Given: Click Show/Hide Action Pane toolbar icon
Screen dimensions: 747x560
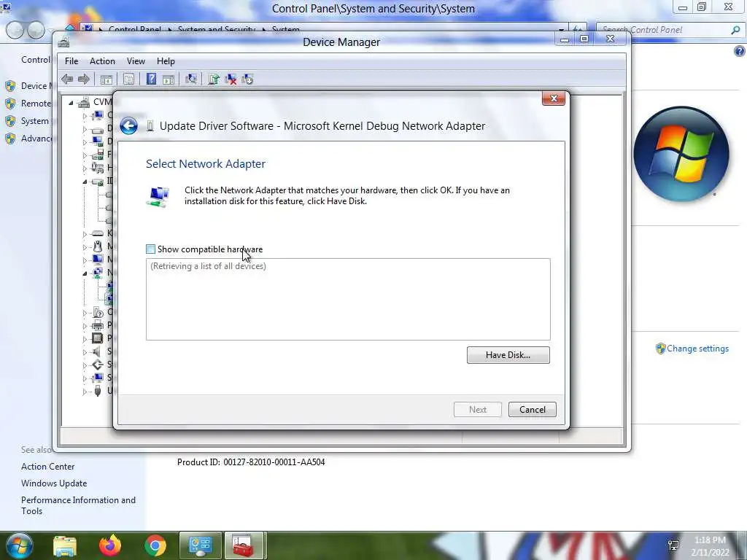Looking at the screenshot, I should 169,79.
